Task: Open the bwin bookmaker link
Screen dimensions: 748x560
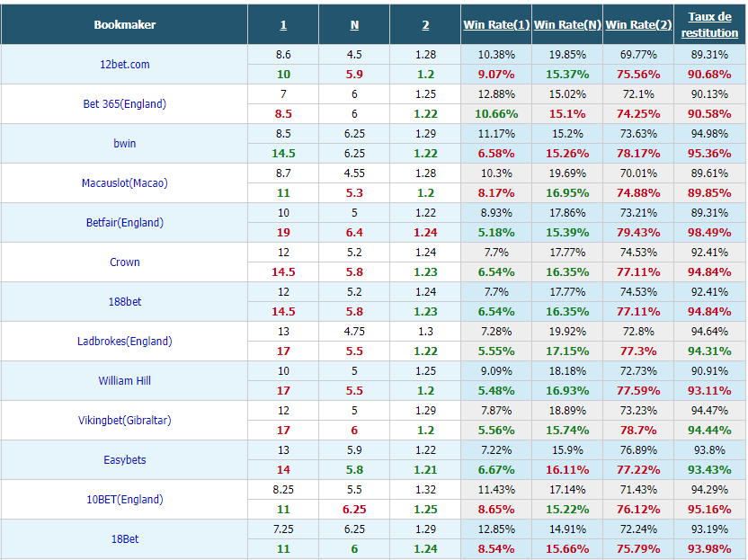Action: tap(124, 144)
